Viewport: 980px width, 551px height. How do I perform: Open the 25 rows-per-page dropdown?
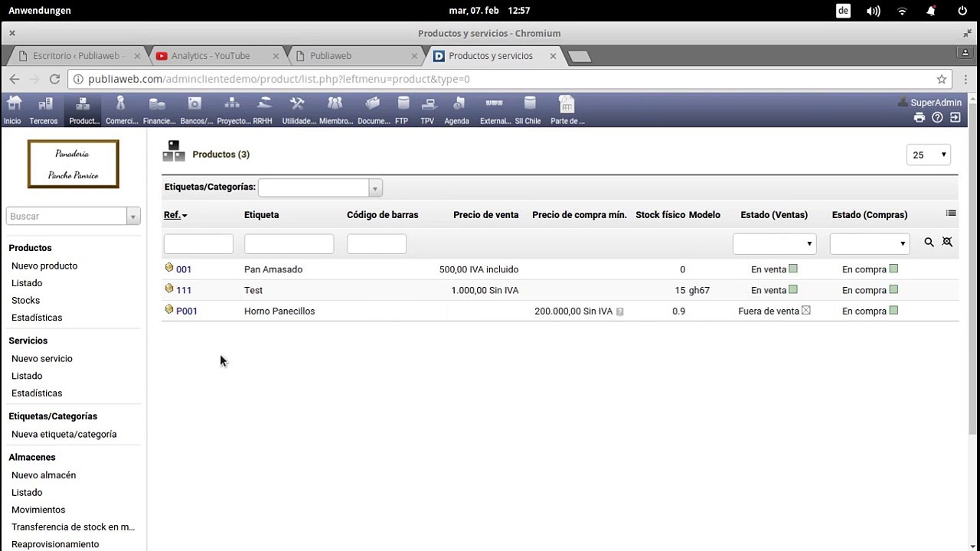[928, 155]
